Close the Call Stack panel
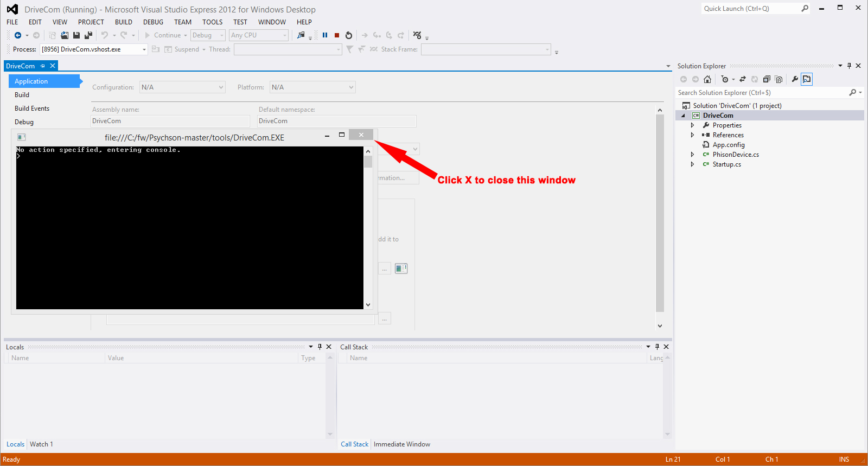The height and width of the screenshot is (466, 868). point(666,347)
